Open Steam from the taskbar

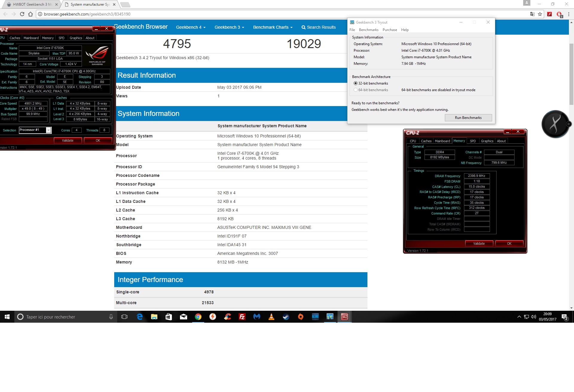(x=286, y=317)
